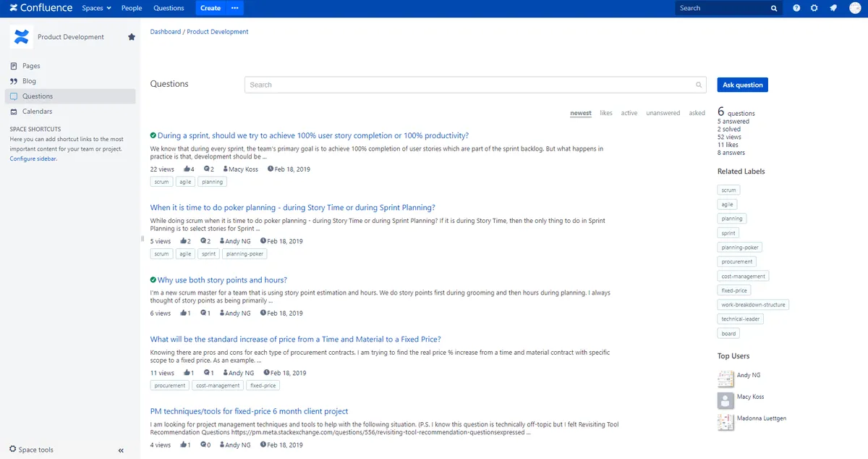Viewport: 868px width, 459px height.
Task: Collapse the sidebar with double chevron
Action: pos(121,450)
